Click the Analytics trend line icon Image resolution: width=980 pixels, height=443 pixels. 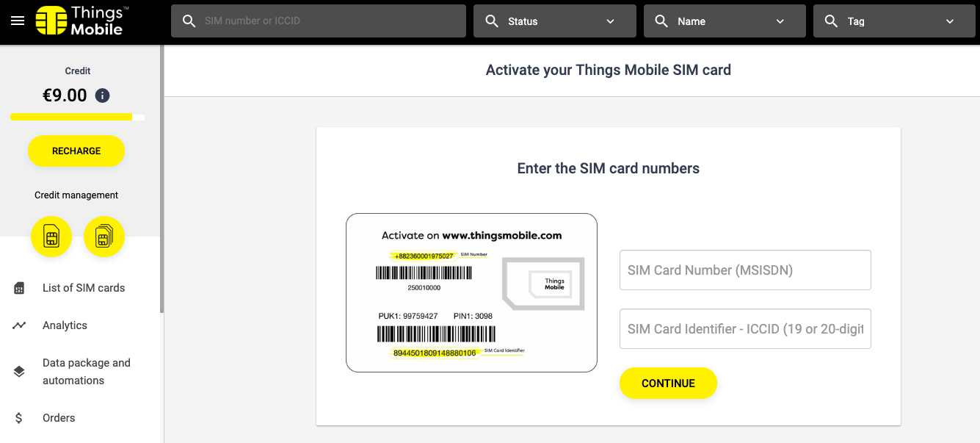click(19, 325)
